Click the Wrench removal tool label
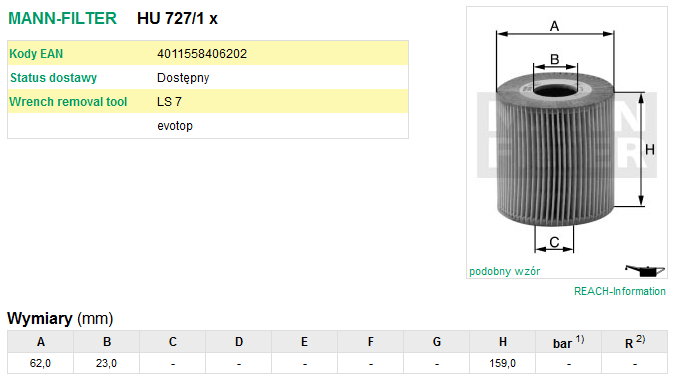676x381 pixels. pyautogui.click(x=68, y=102)
